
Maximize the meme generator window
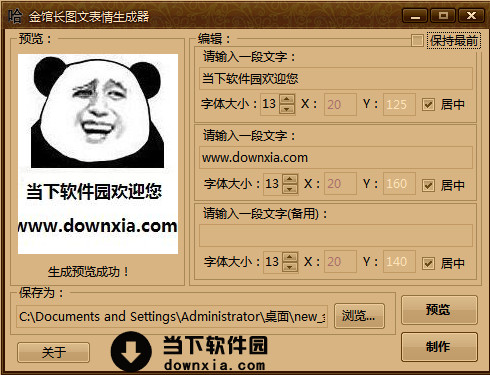443,16
